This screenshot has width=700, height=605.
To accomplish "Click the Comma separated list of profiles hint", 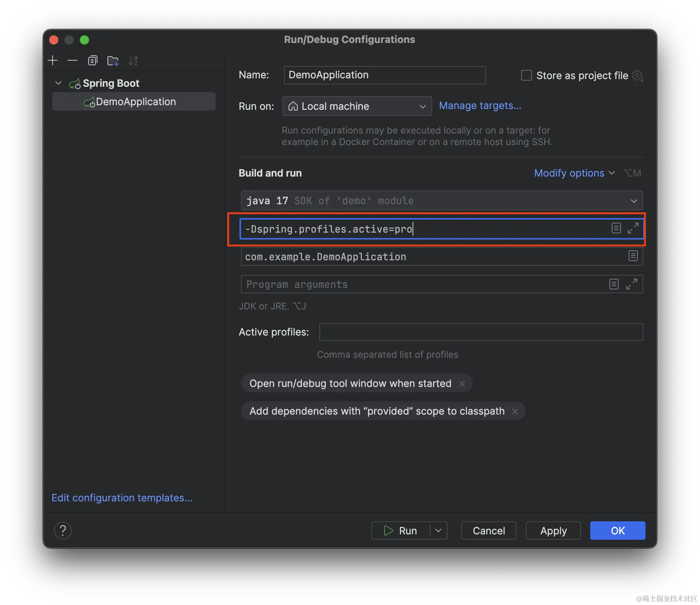I will click(388, 354).
